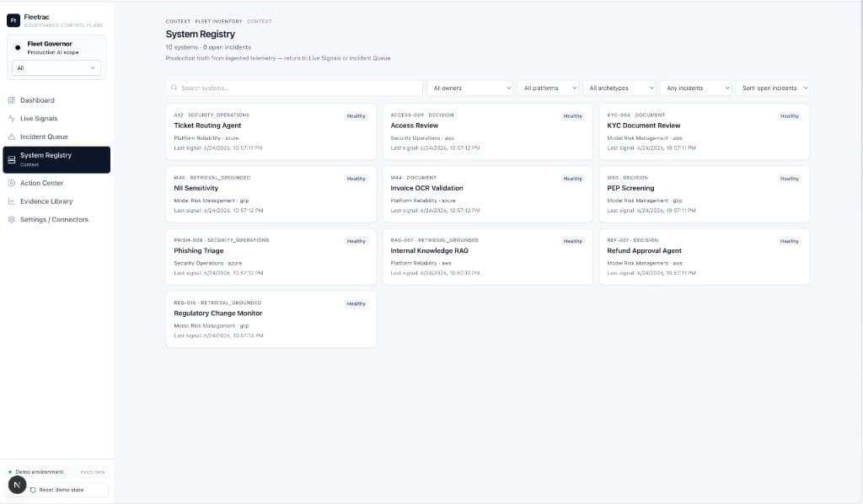Open Evidence Library page
Image resolution: width=863 pixels, height=504 pixels.
click(56, 201)
